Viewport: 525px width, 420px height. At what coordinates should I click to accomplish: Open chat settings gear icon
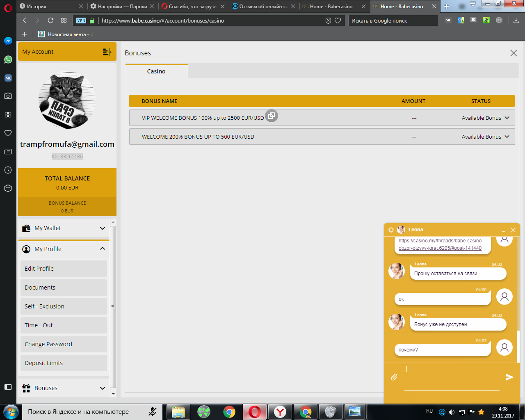coord(391,230)
